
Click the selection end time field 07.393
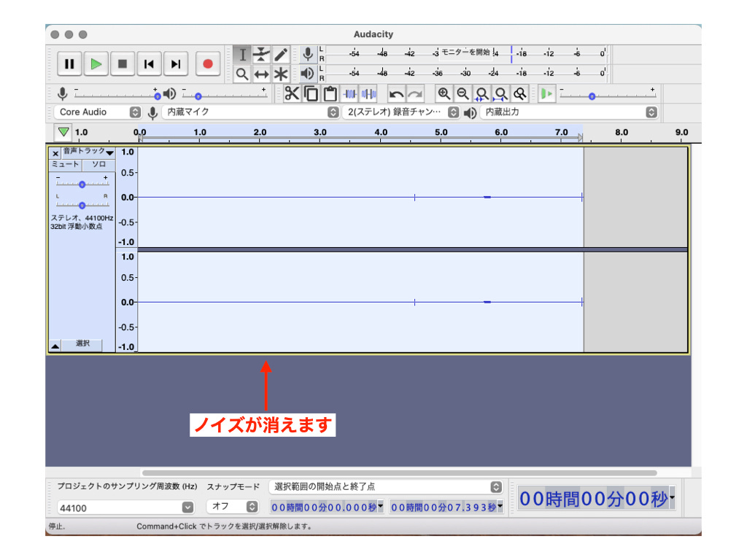[x=446, y=507]
